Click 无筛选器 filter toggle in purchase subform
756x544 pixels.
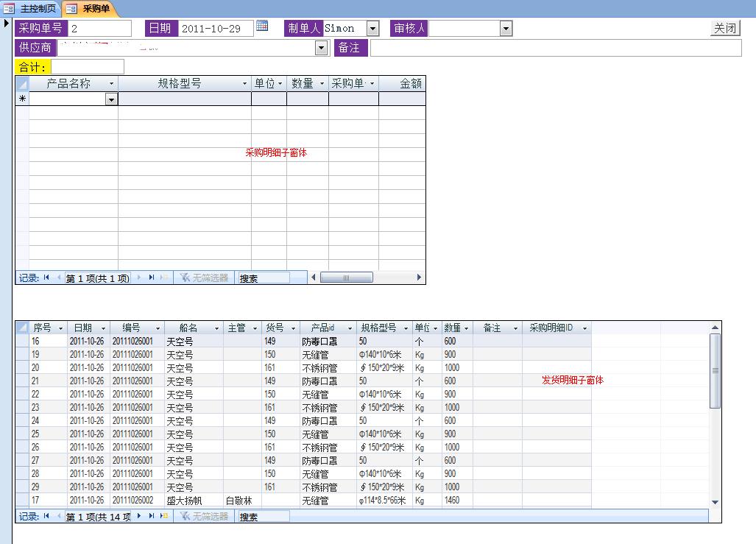203,278
